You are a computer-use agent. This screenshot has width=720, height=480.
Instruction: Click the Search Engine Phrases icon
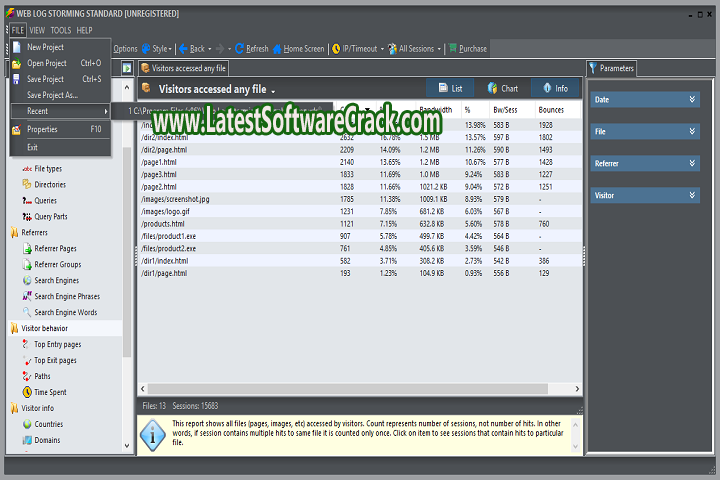pos(27,296)
